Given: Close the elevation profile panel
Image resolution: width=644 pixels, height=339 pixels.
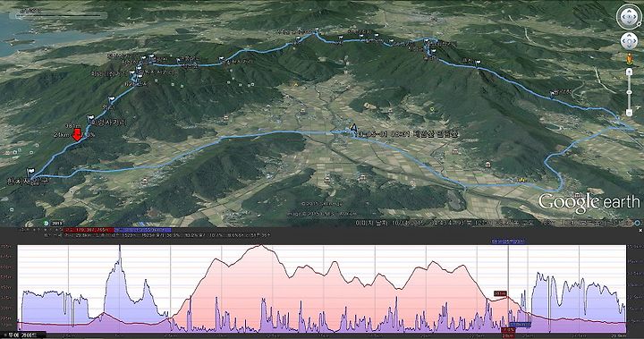Looking at the screenshot, I should point(640,231).
